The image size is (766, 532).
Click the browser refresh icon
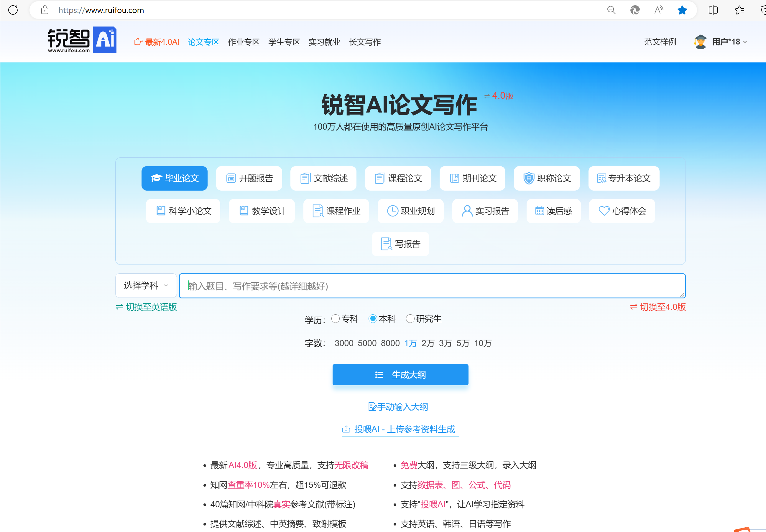(x=13, y=10)
